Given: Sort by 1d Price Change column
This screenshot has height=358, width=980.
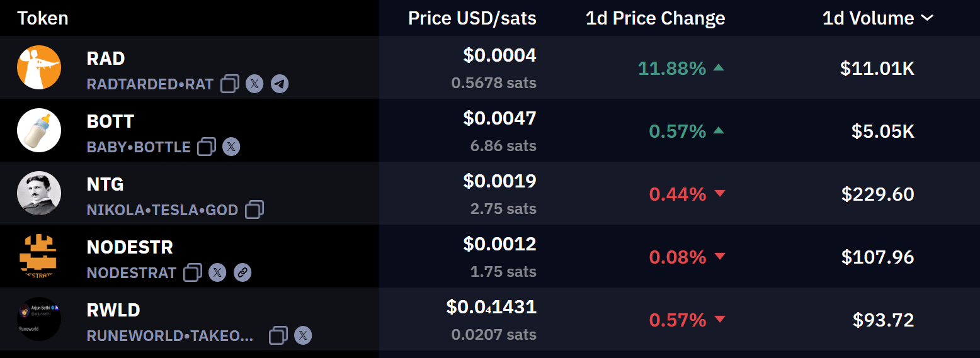Looking at the screenshot, I should point(655,18).
